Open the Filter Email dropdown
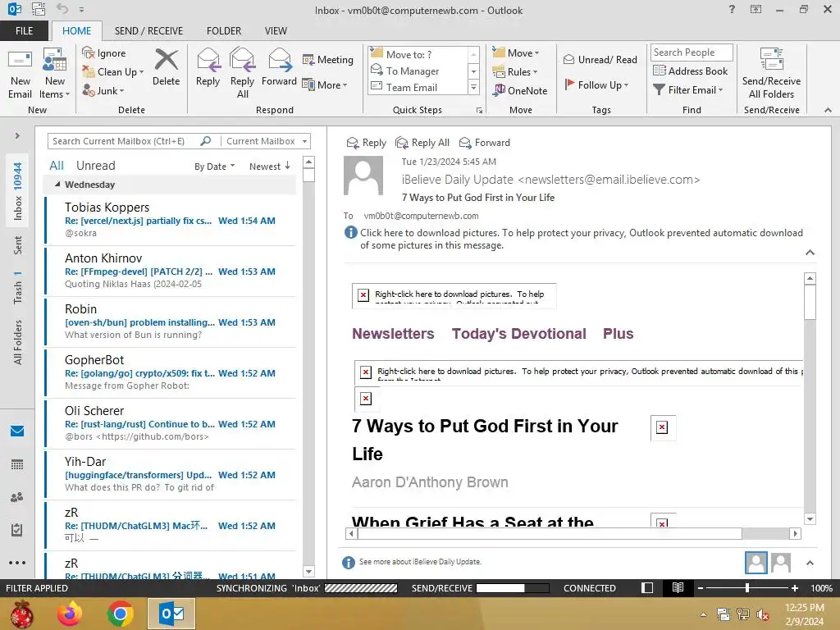 pyautogui.click(x=688, y=90)
